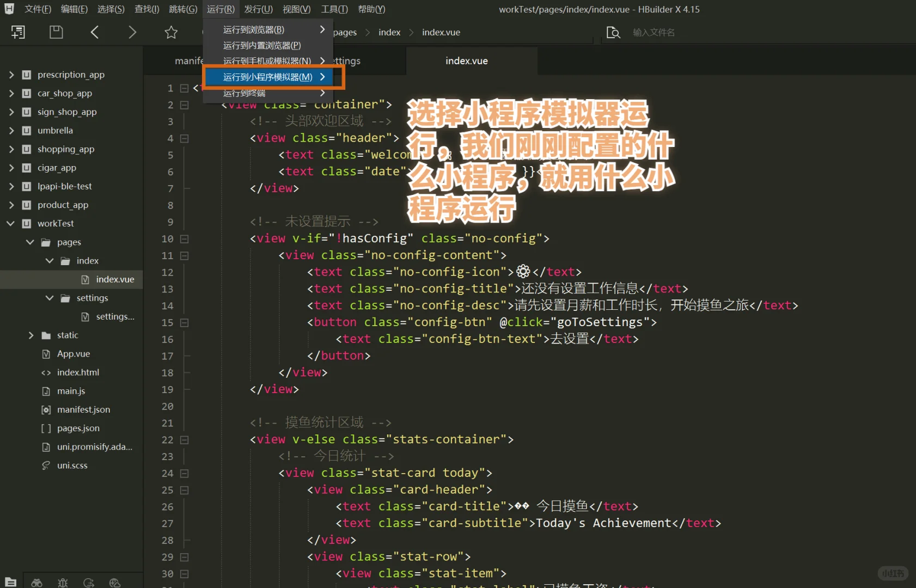916x588 pixels.
Task: Collapse the pages folder in workTest
Action: click(30, 242)
